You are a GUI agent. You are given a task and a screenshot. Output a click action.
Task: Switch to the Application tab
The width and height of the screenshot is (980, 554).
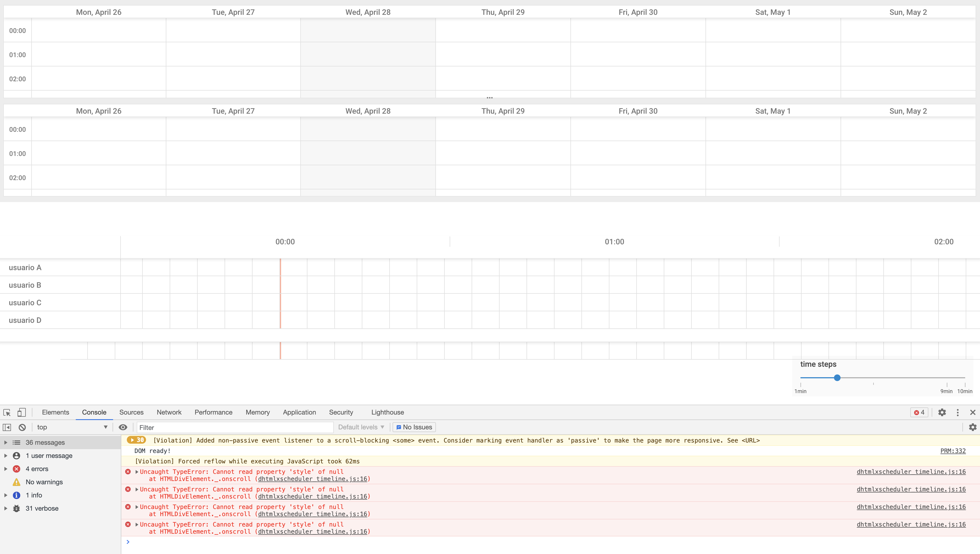pos(299,412)
